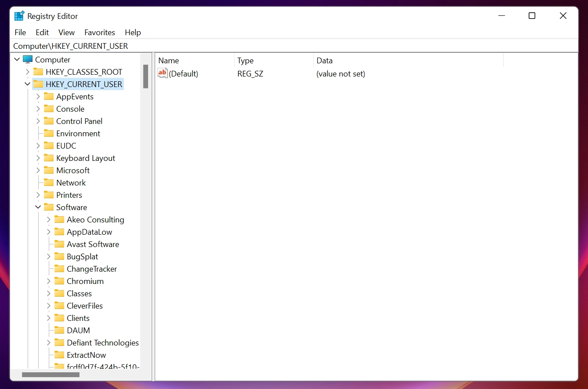Click the Registry Editor app icon in the title bar
Screen dimensions: 588x389
point(19,16)
